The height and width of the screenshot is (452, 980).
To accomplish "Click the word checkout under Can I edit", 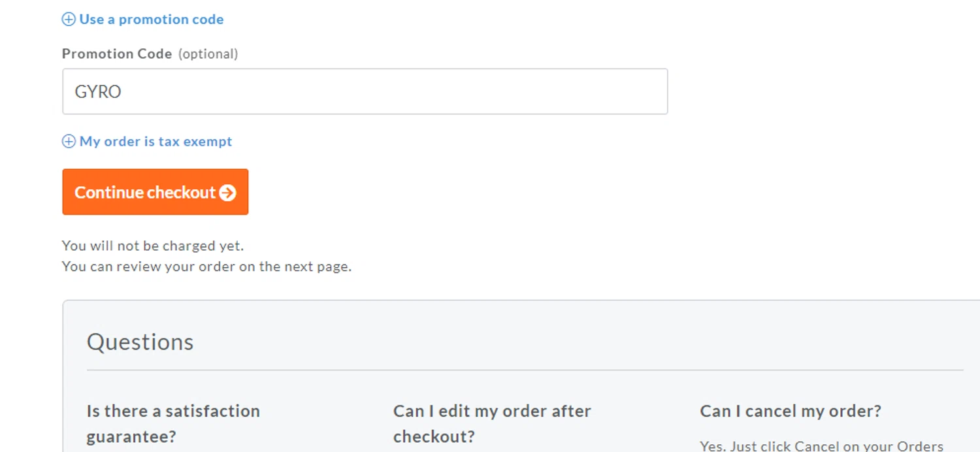I will (434, 436).
